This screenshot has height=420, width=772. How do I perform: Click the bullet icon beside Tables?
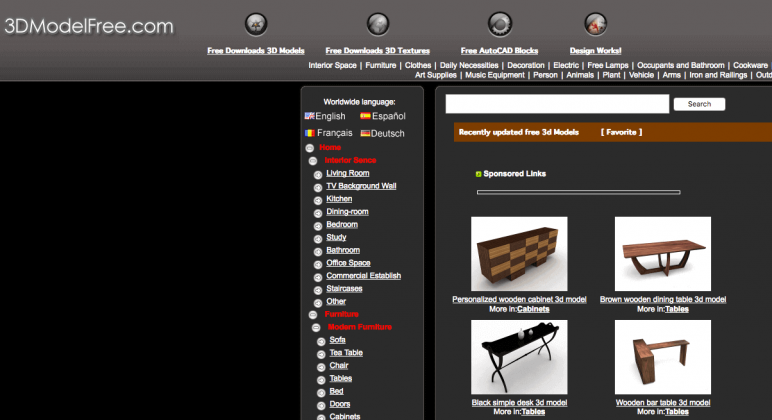(321, 380)
